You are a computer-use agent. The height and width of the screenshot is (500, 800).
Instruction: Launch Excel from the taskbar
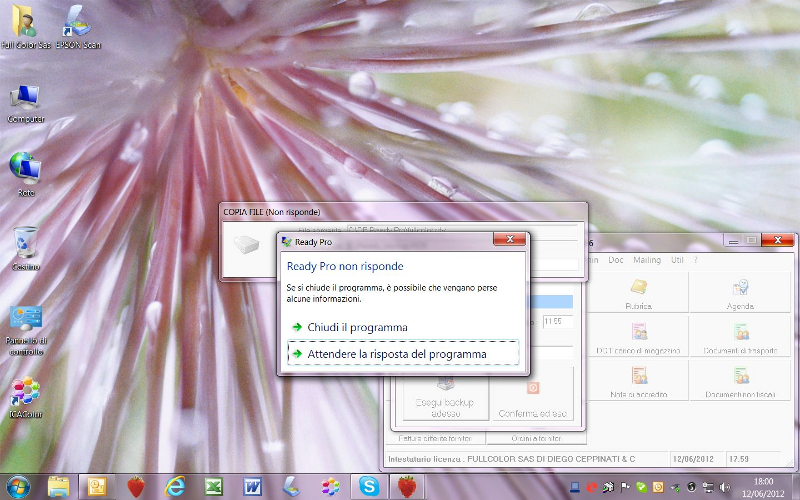coord(213,486)
